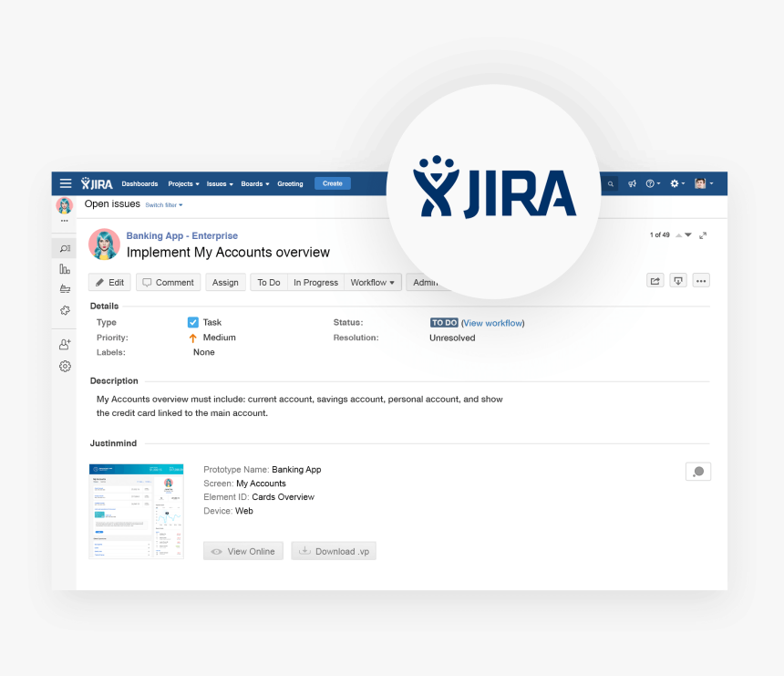Click the Cards Overview element ID text
Image resolution: width=784 pixels, height=676 pixels.
click(x=283, y=497)
